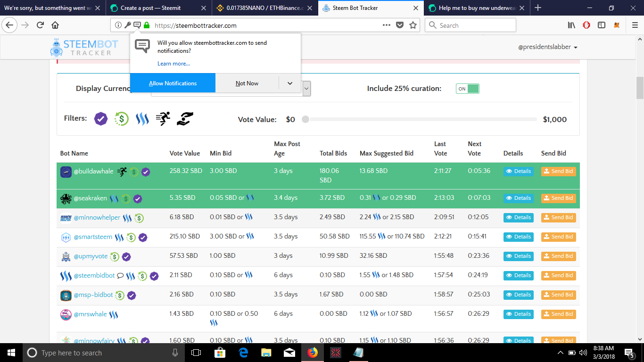Click the Vote Value slider handle

(x=305, y=119)
